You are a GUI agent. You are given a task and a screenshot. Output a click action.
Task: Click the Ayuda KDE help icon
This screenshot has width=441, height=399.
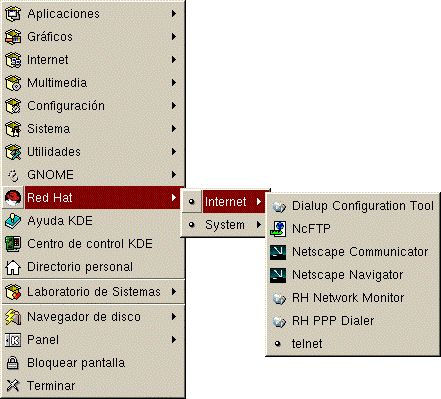(x=13, y=221)
